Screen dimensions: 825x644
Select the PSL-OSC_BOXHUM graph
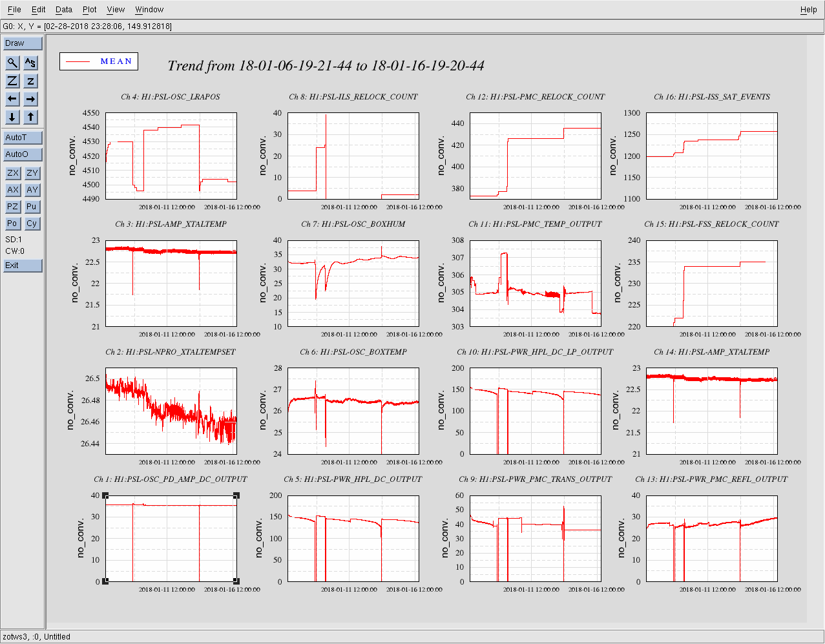pyautogui.click(x=353, y=283)
